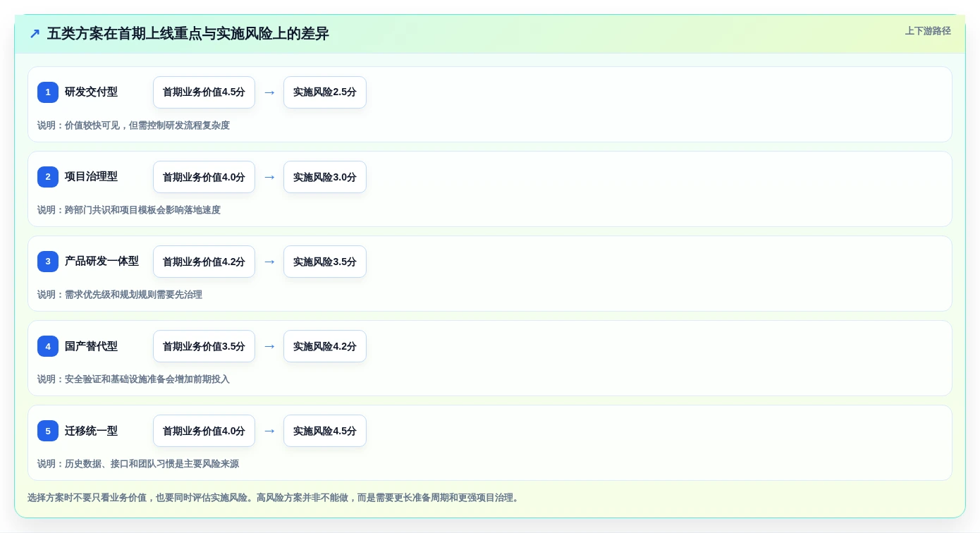Select the 实施风险2.5分 box
This screenshot has height=533, width=980.
[x=325, y=92]
